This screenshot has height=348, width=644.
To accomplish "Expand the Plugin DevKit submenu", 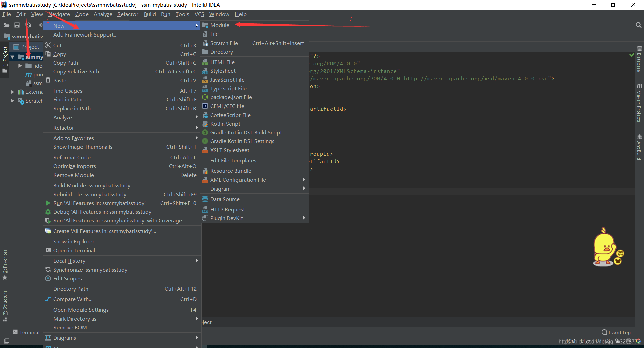I will point(255,218).
